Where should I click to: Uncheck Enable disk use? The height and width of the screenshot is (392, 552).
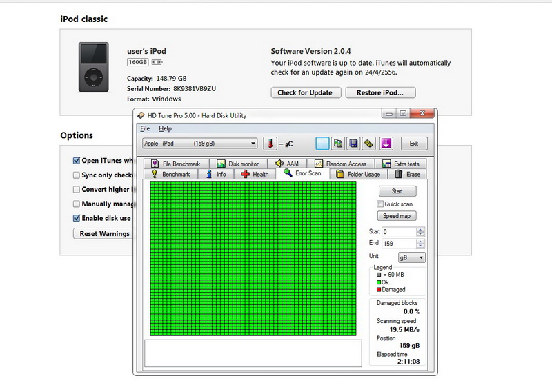click(x=77, y=218)
